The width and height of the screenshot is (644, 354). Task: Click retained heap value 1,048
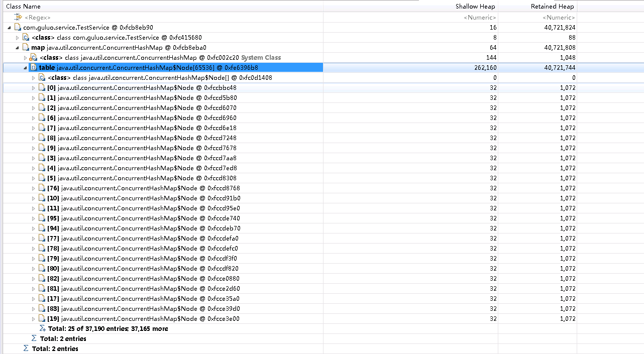point(568,58)
